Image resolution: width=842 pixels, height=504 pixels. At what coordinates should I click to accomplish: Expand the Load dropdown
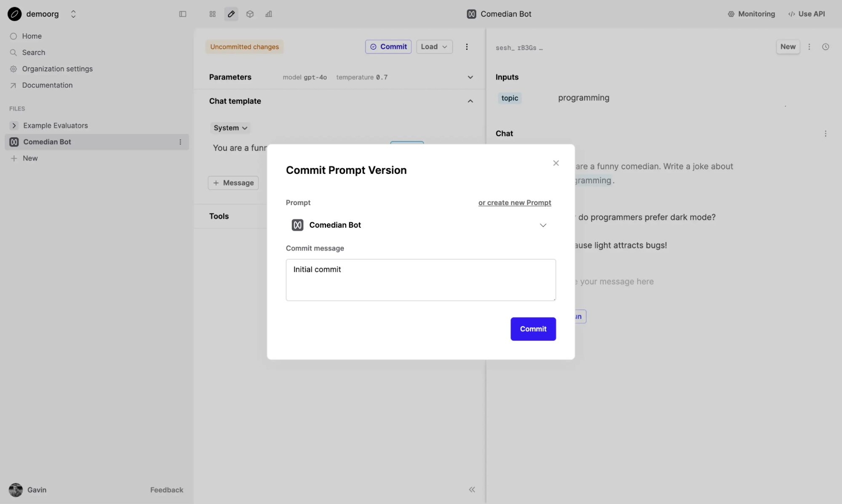pyautogui.click(x=434, y=46)
